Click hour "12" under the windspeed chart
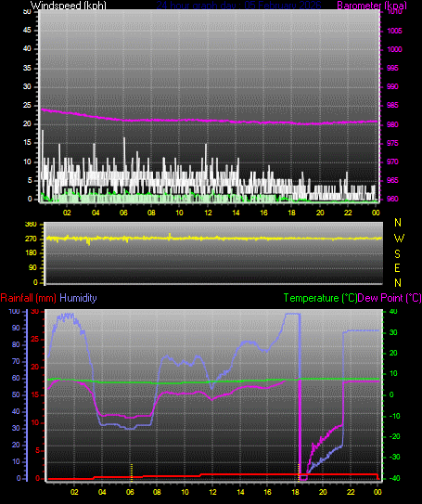 pyautogui.click(x=208, y=213)
